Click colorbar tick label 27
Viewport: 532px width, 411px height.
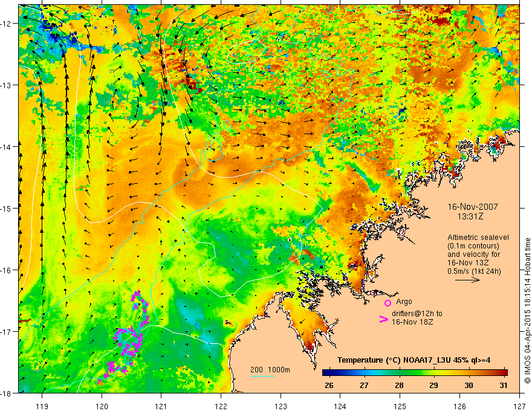[x=364, y=385]
